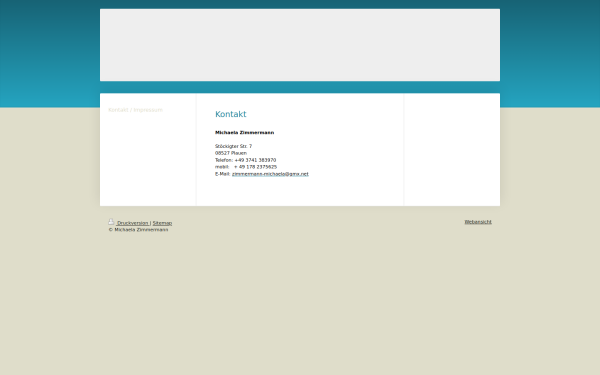Click the address line Stöckigter Str. 7

tap(233, 146)
